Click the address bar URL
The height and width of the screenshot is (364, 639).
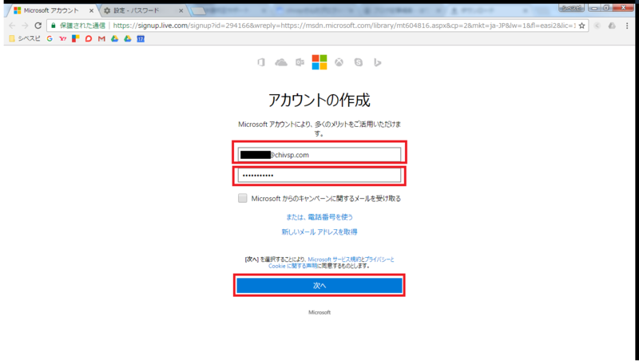coord(344,26)
